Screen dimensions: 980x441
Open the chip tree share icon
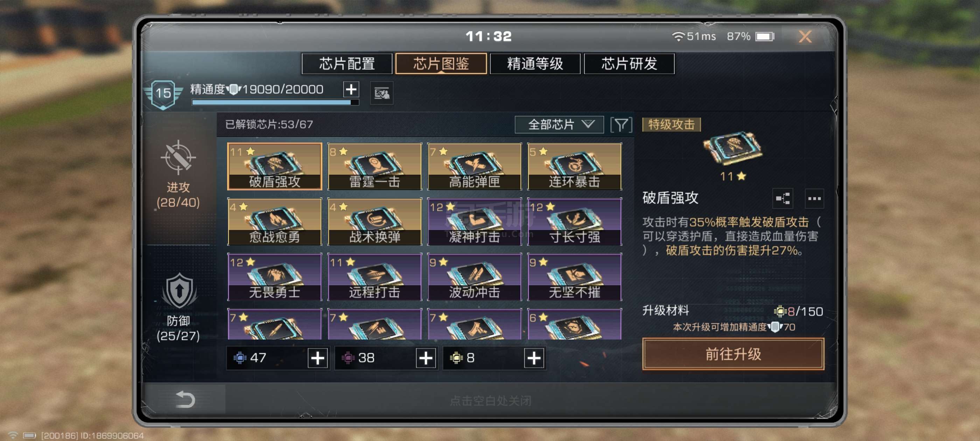pyautogui.click(x=783, y=198)
